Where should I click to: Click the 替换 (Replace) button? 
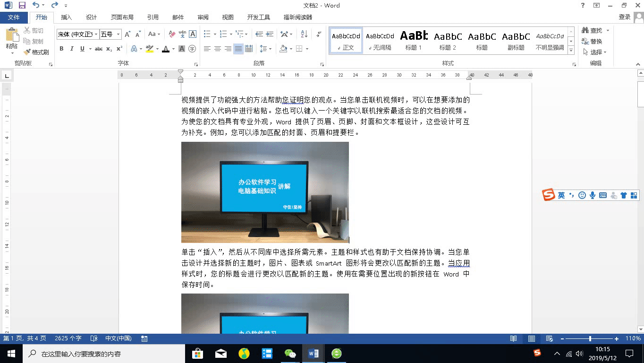(x=592, y=42)
